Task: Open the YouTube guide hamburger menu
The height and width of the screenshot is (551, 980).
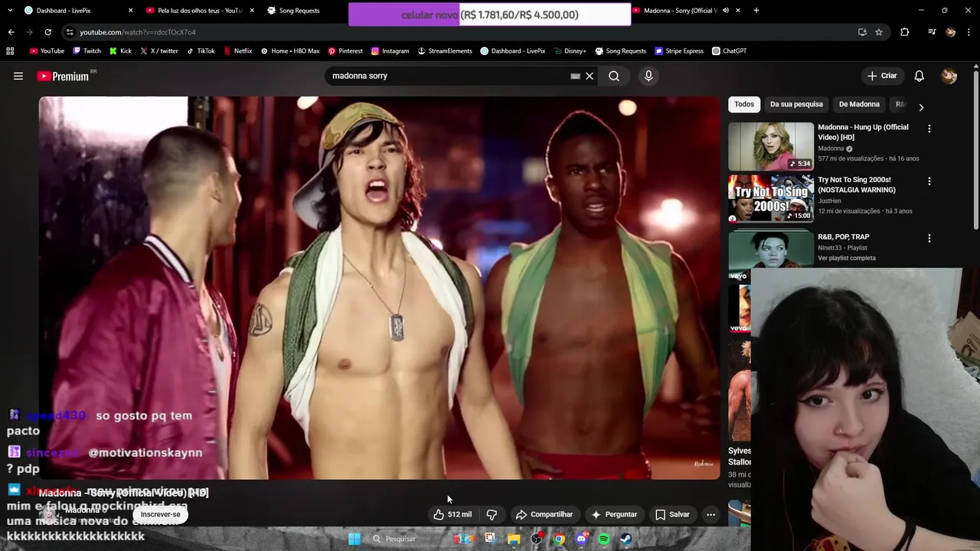Action: pyautogui.click(x=18, y=76)
